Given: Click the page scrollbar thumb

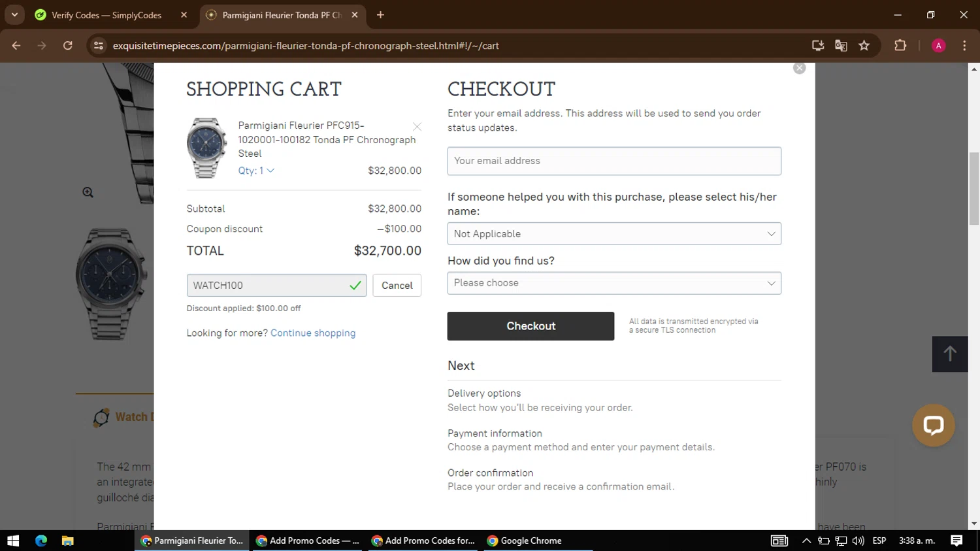Looking at the screenshot, I should 974,188.
